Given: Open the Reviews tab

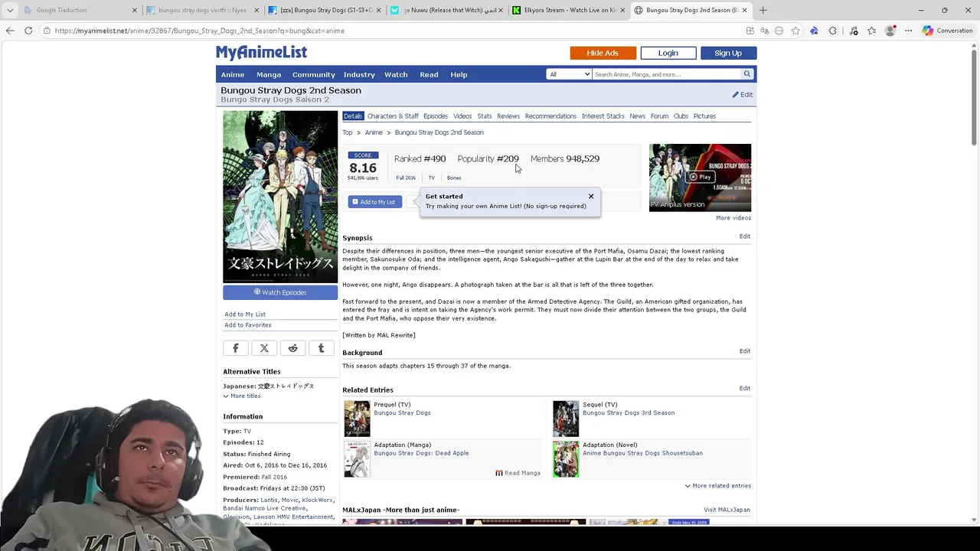Looking at the screenshot, I should [x=508, y=116].
